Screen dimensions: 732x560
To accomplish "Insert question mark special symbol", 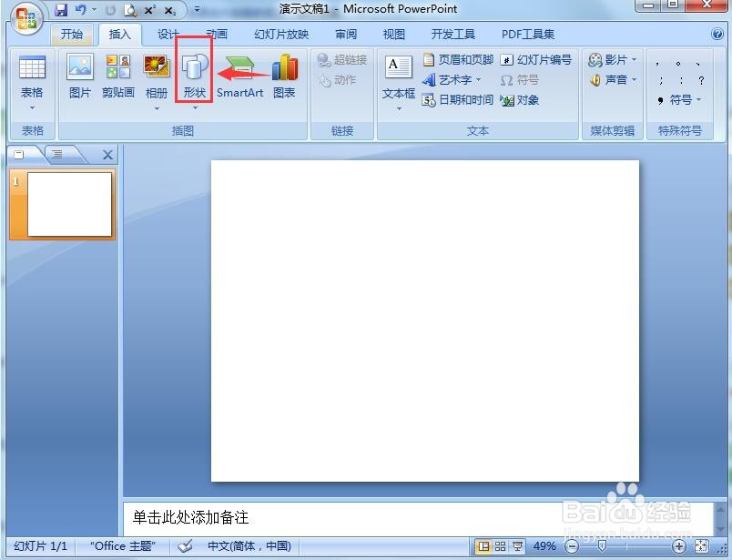I will 701,80.
